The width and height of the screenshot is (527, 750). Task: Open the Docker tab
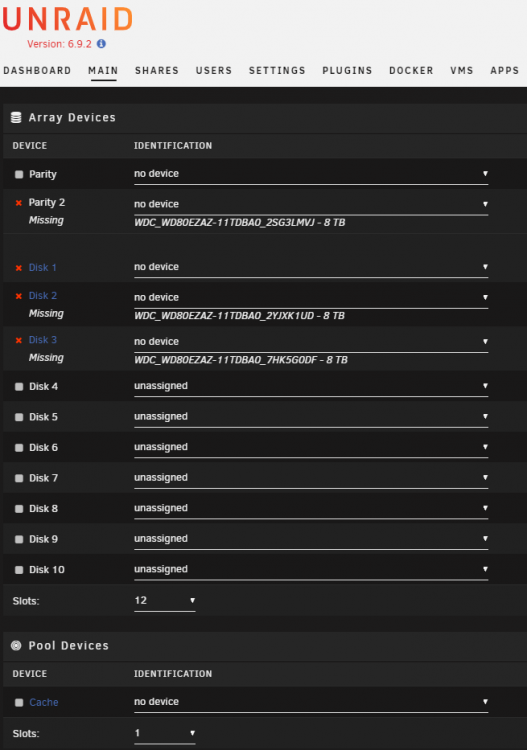pyautogui.click(x=411, y=70)
